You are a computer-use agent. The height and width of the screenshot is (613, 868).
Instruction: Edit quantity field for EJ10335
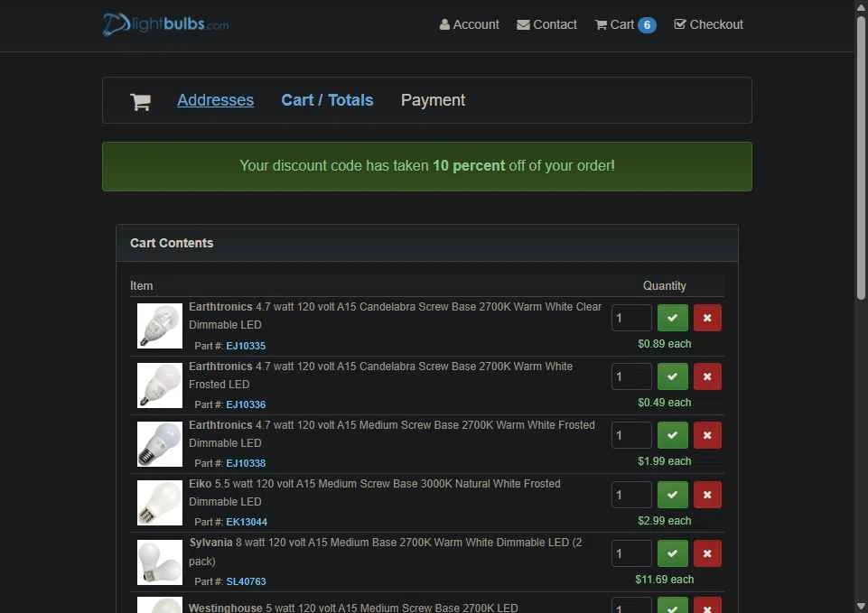pos(631,318)
